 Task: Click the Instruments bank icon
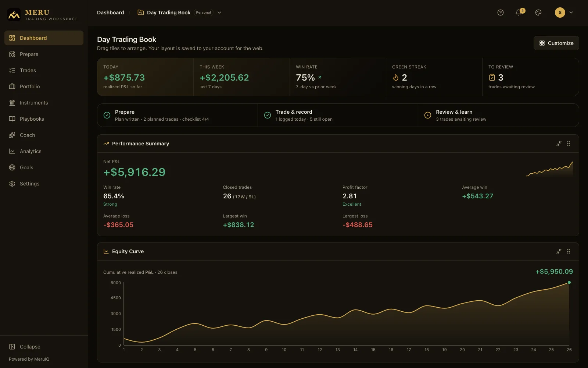12,103
